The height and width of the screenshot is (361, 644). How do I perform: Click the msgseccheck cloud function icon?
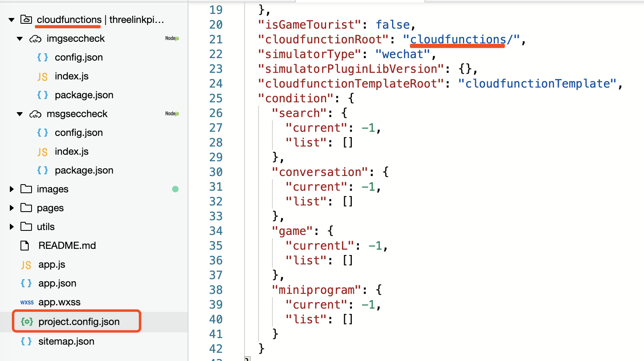point(35,114)
